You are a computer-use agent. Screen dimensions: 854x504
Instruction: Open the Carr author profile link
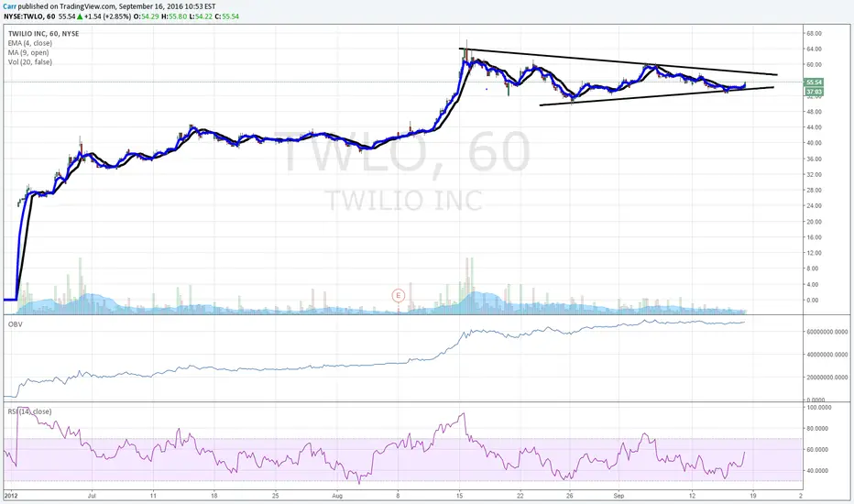coord(10,6)
